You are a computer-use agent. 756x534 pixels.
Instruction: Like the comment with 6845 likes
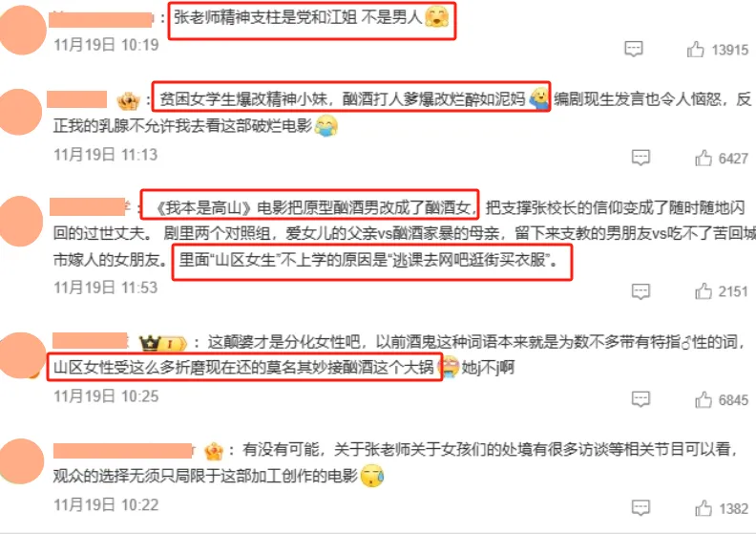coord(703,399)
